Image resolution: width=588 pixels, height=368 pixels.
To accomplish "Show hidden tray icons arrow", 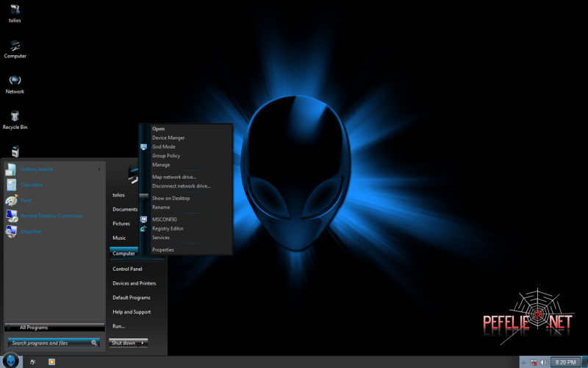I will coord(523,362).
